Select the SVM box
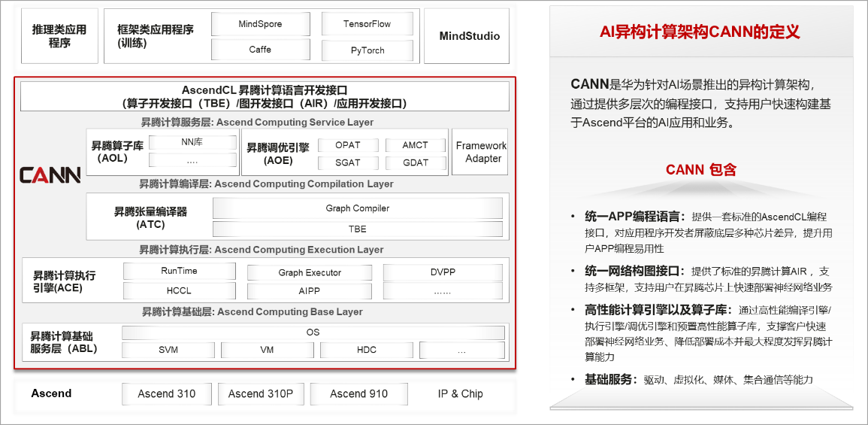Screen dimensions: 868x425 point(168,351)
